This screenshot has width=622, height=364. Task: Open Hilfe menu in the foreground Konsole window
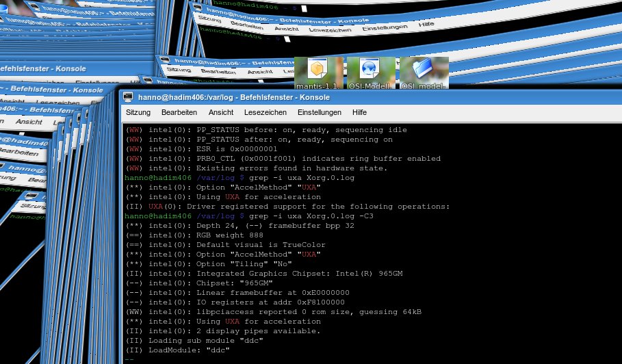coord(359,112)
